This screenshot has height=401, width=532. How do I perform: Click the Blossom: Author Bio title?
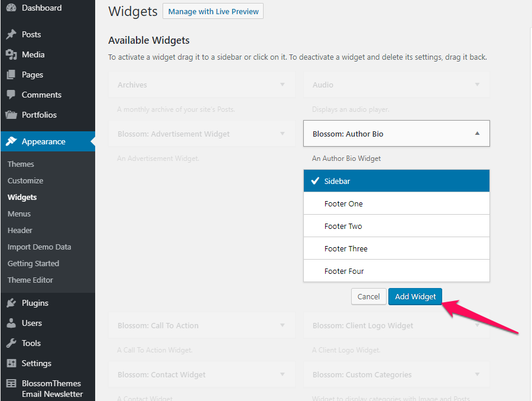(348, 134)
